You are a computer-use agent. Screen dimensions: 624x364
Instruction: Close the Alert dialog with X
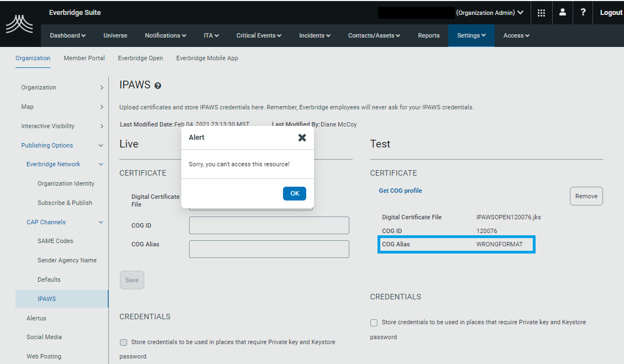[302, 138]
